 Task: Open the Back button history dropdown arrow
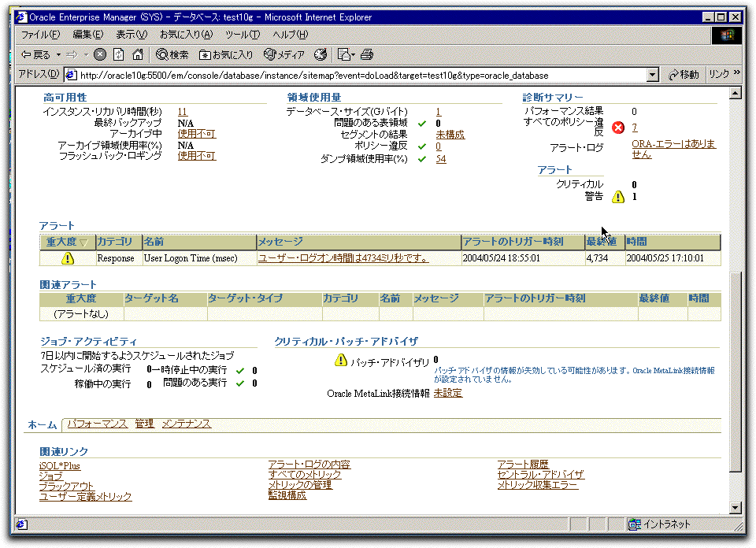click(x=58, y=55)
